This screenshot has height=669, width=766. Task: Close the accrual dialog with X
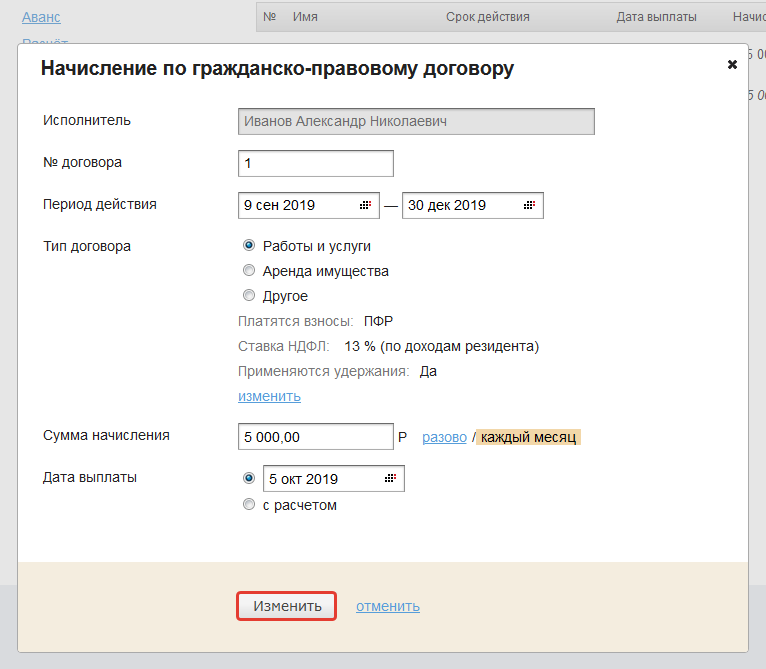732,64
